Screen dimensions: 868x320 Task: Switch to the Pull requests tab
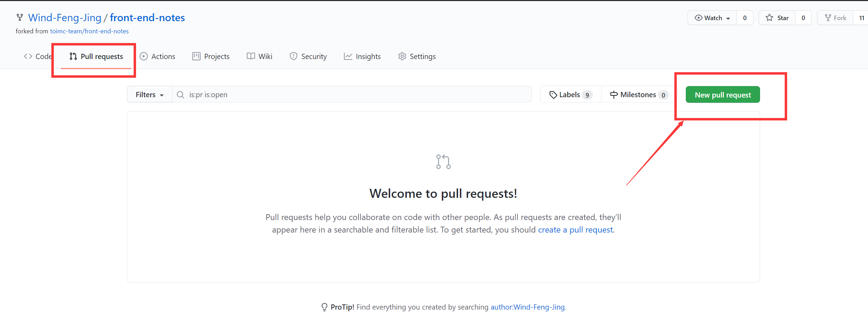96,56
